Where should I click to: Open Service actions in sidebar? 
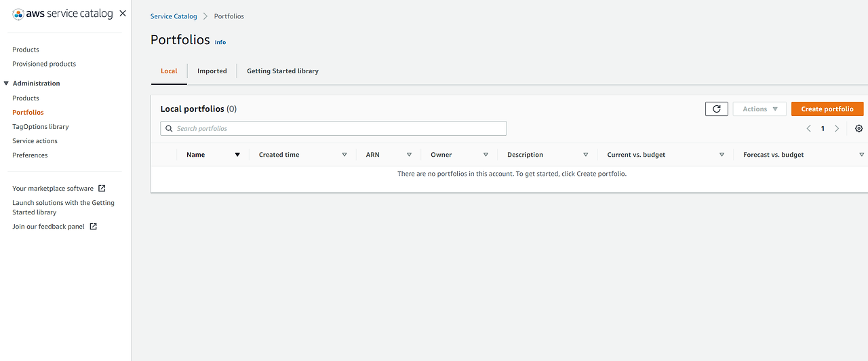35,141
